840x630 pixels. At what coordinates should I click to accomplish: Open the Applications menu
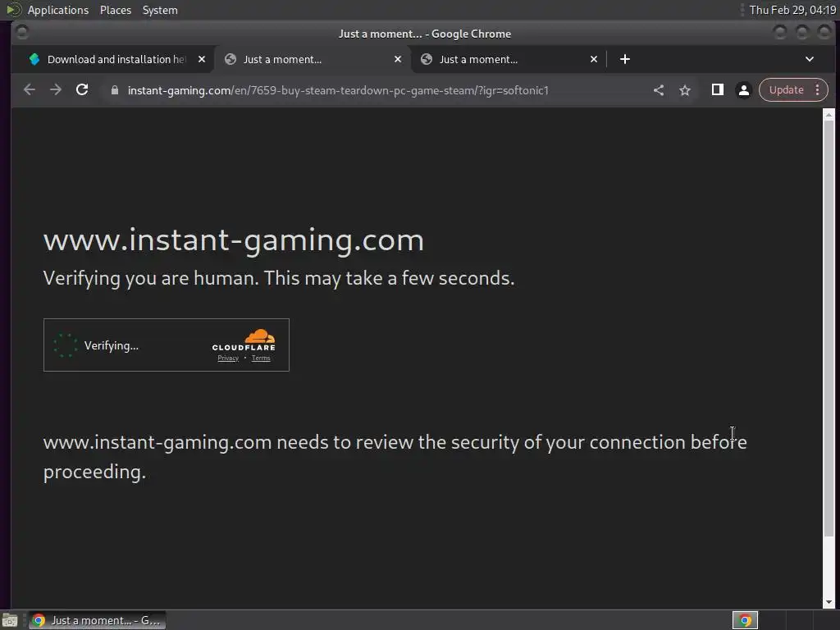coord(58,10)
